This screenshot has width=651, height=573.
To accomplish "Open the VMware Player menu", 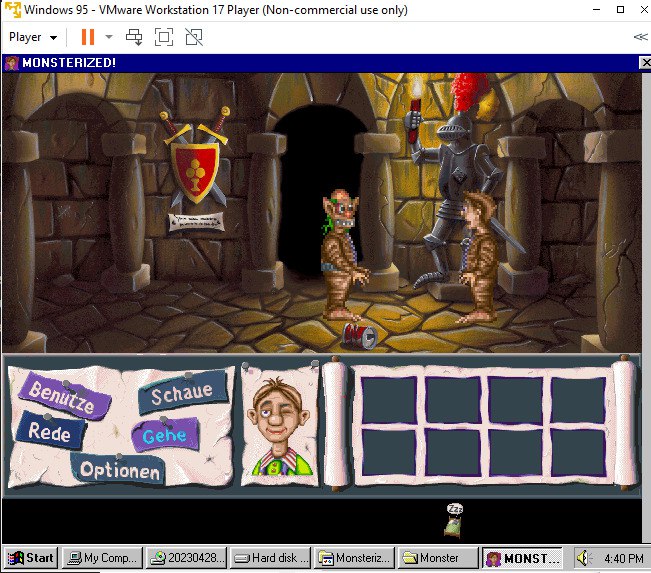I will pos(32,37).
